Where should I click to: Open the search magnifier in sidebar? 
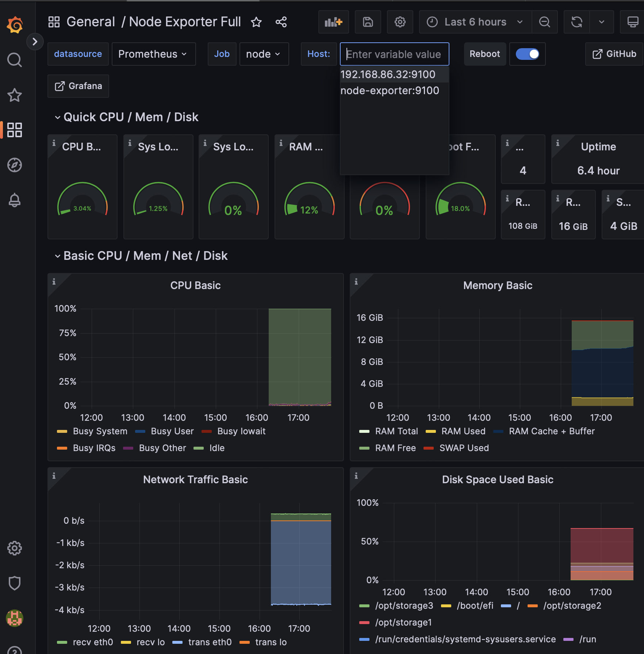coord(15,60)
